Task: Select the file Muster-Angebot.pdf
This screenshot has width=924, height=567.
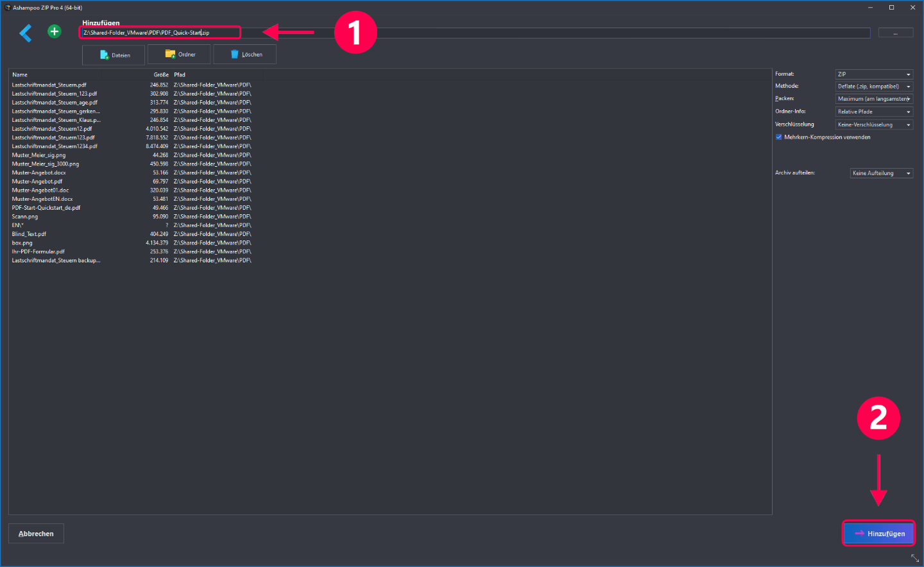Action: coord(37,182)
